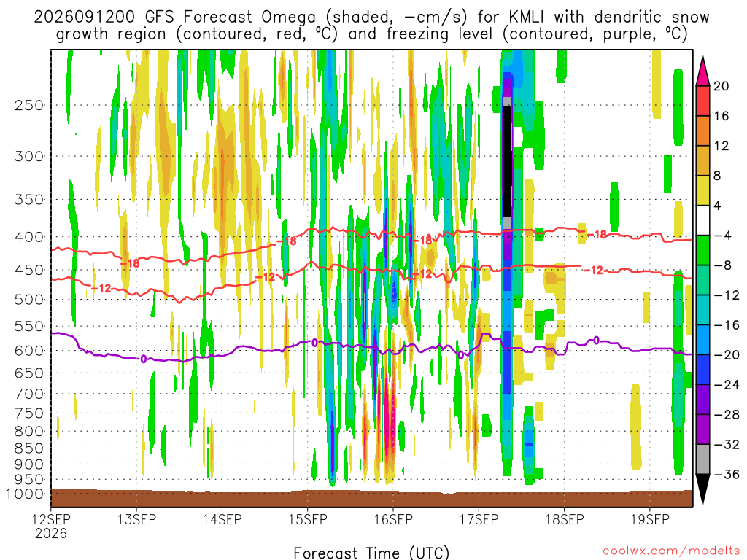The image size is (747, 560).
Task: Click the 250 pressure level label
Action: [29, 105]
